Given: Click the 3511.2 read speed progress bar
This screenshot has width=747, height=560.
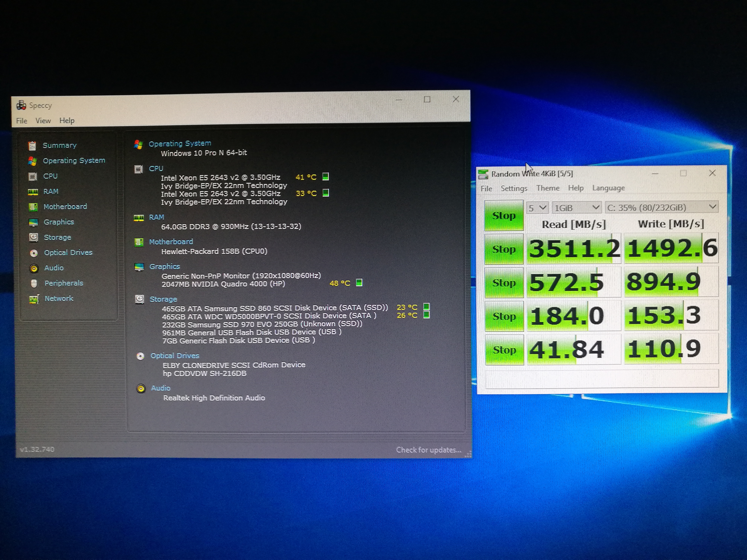Looking at the screenshot, I should [x=574, y=248].
